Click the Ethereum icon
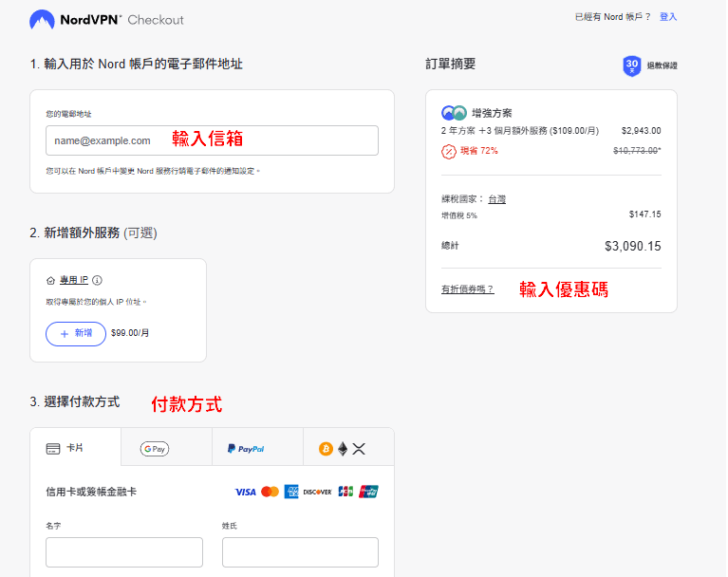Viewport: 728px width, 577px height. (343, 449)
